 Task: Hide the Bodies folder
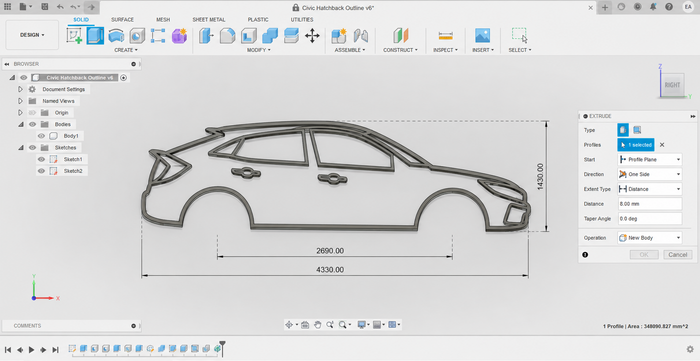(32, 124)
